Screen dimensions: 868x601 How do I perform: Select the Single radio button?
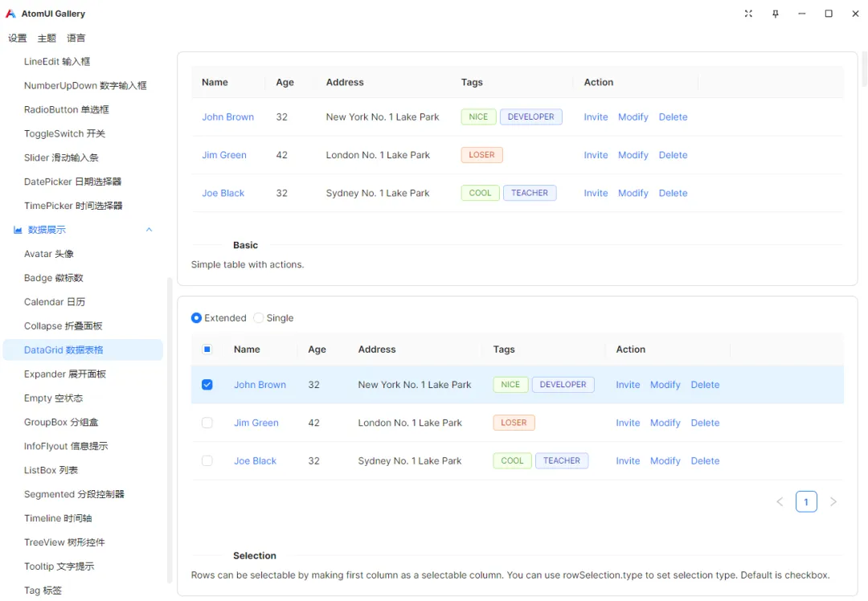pos(259,318)
